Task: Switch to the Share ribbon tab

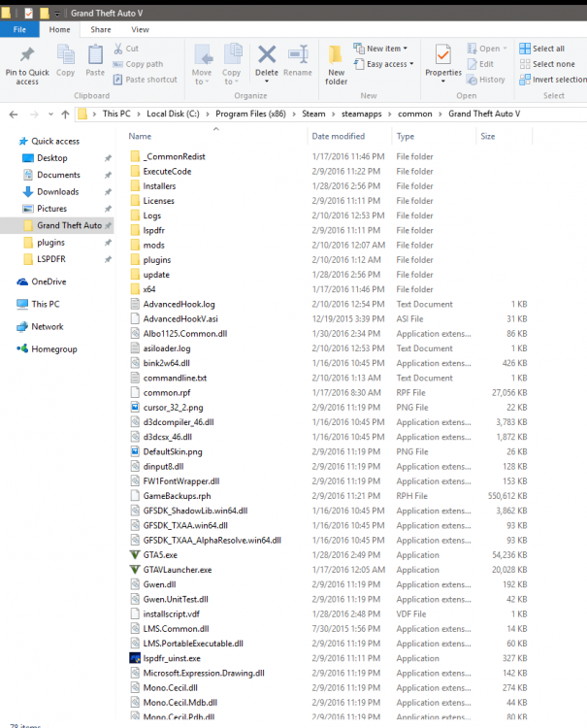Action: [101, 29]
